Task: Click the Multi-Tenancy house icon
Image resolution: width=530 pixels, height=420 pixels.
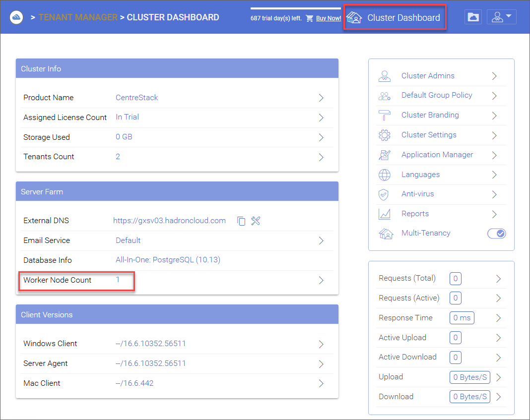Action: click(386, 234)
